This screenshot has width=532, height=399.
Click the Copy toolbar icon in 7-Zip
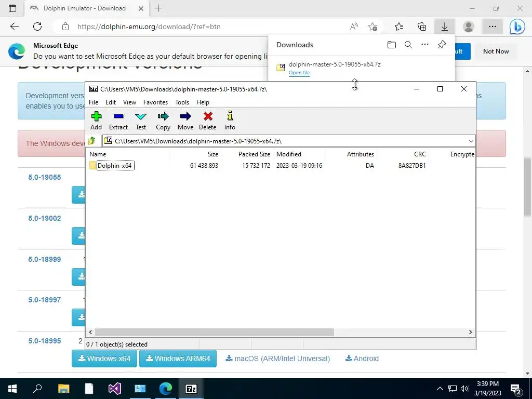click(x=163, y=121)
